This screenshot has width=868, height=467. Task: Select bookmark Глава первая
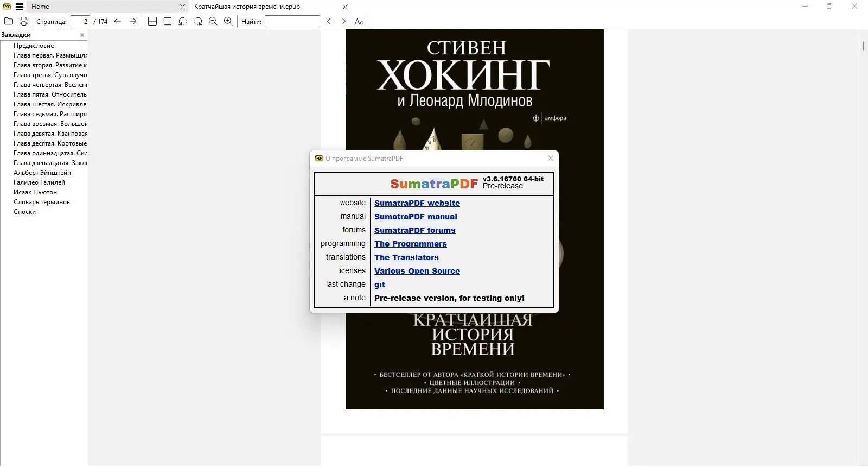coord(50,55)
